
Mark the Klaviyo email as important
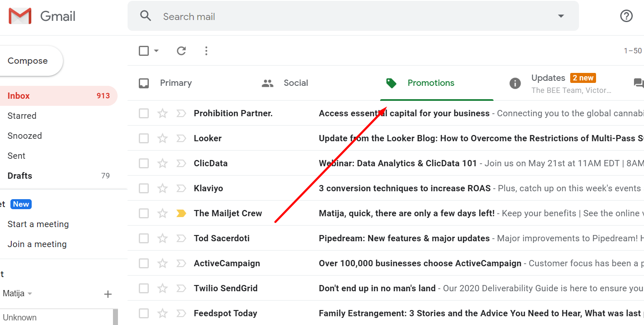coord(181,188)
